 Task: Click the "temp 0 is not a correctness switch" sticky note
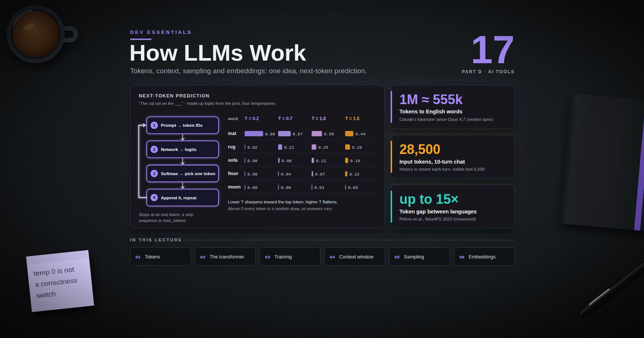[60, 281]
